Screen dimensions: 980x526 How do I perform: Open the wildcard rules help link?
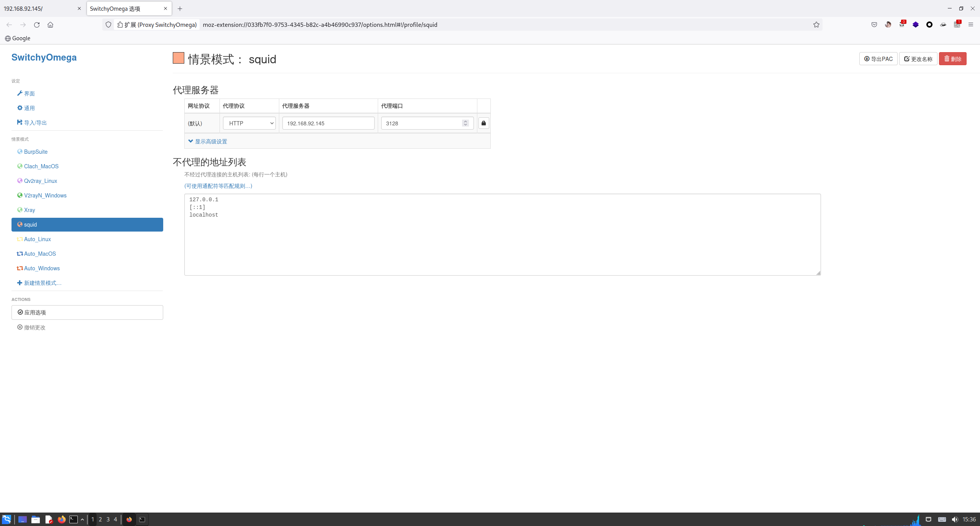[x=218, y=186]
